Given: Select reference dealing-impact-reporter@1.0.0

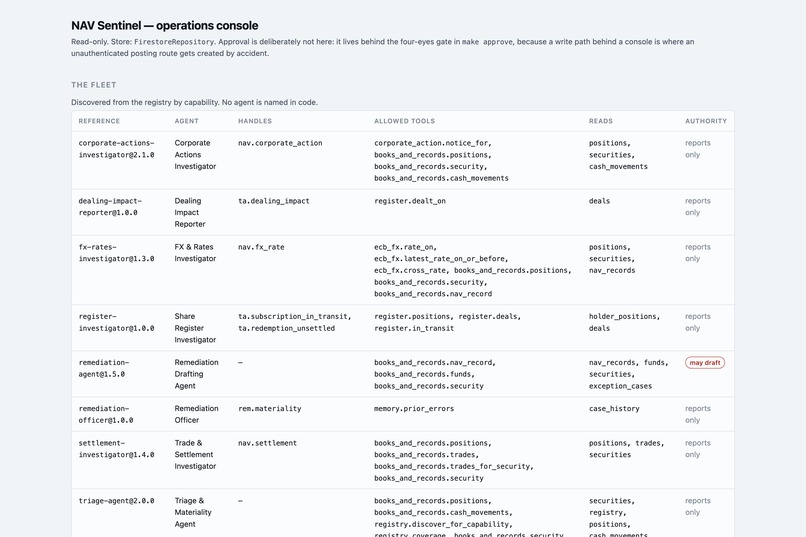Looking at the screenshot, I should point(110,207).
